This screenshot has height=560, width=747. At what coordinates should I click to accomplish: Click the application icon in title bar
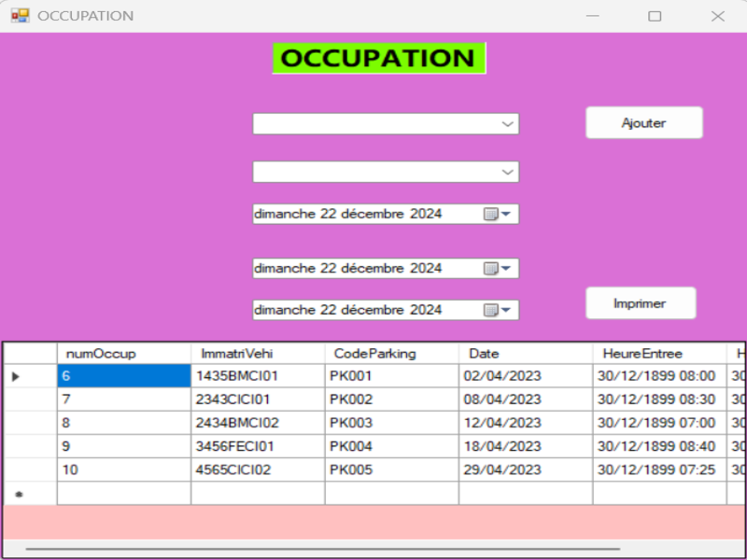pyautogui.click(x=20, y=16)
